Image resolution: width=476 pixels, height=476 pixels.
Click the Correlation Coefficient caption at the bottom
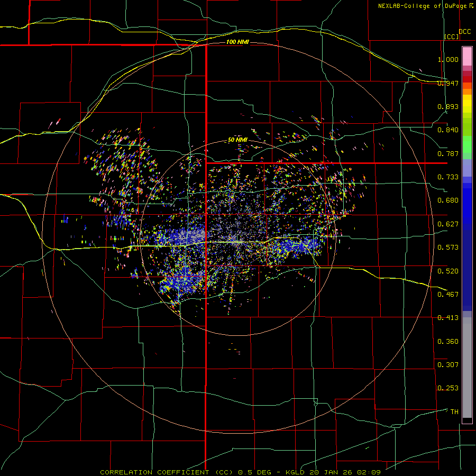(241, 472)
